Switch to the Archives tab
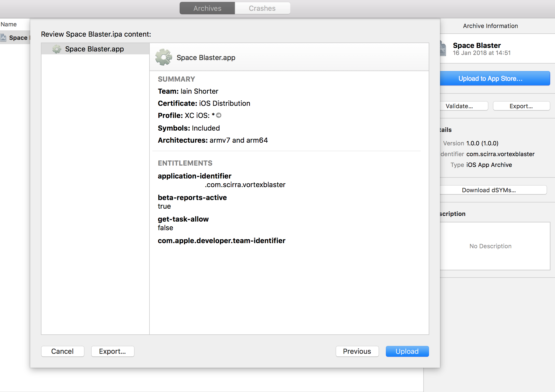The width and height of the screenshot is (555, 392). [x=207, y=8]
